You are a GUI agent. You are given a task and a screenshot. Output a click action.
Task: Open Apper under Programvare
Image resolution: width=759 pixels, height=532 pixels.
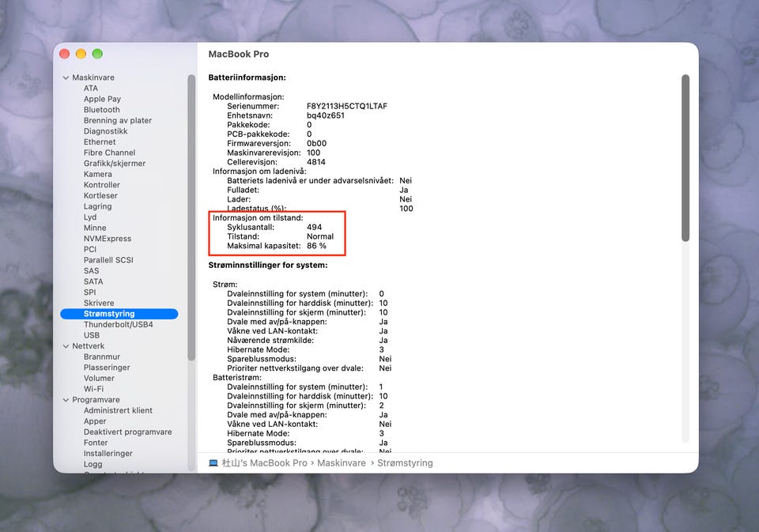click(95, 421)
